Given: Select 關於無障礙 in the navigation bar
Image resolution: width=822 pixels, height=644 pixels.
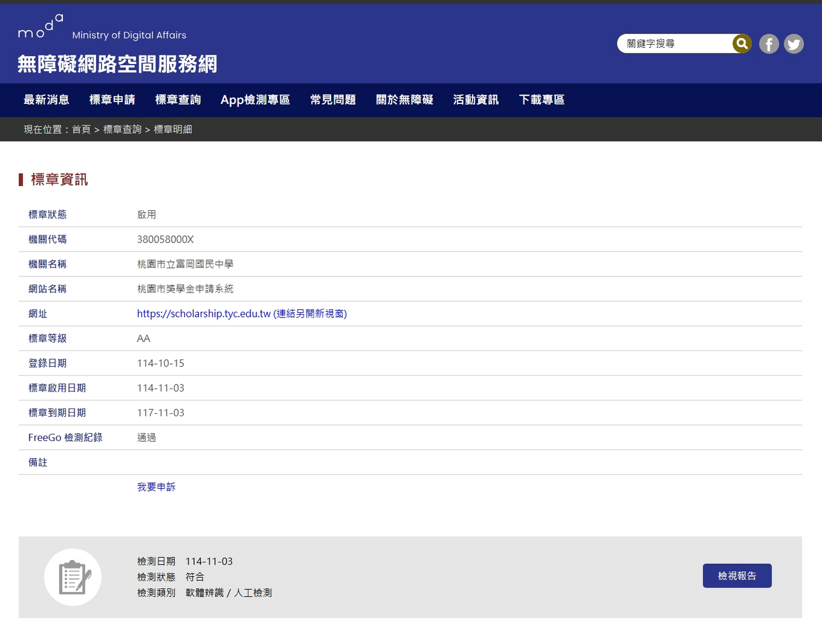Looking at the screenshot, I should (405, 100).
